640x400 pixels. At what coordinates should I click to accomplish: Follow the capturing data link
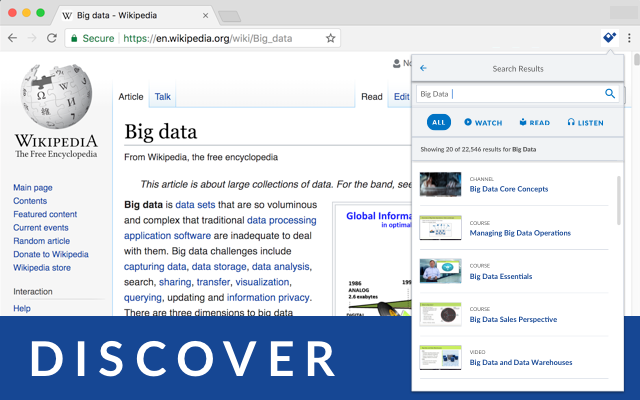tap(155, 267)
